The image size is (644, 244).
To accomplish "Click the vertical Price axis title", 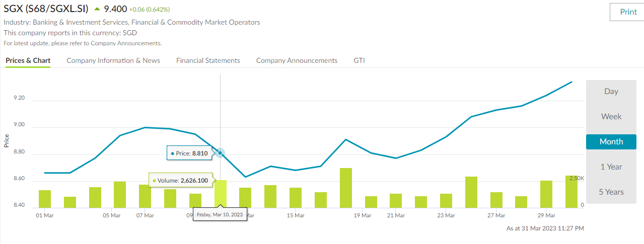I will (x=7, y=140).
